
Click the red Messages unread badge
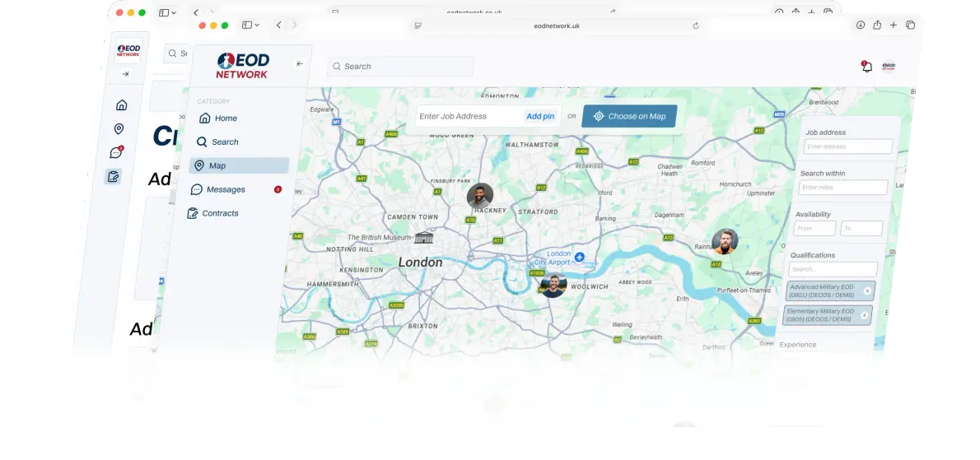(x=278, y=189)
